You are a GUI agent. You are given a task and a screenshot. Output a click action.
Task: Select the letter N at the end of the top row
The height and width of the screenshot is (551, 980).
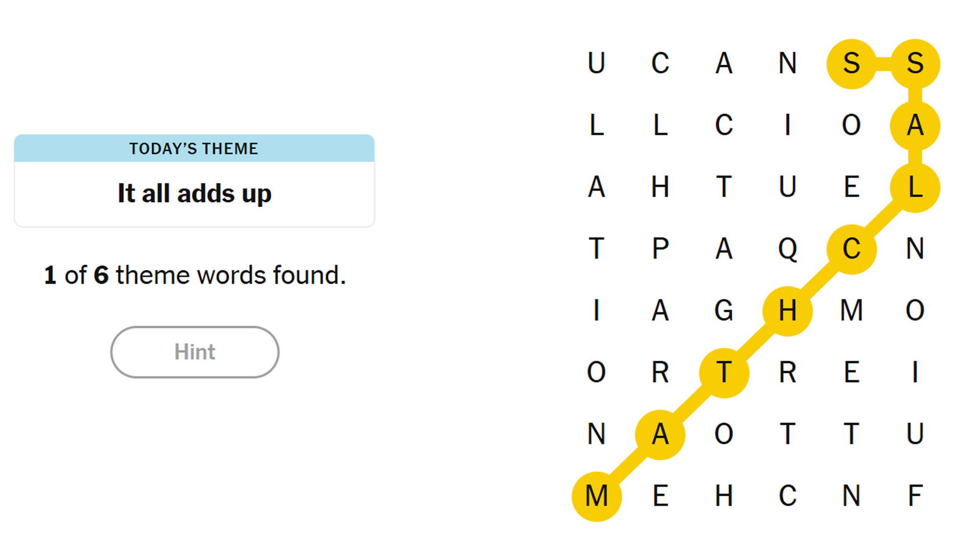[x=787, y=64]
